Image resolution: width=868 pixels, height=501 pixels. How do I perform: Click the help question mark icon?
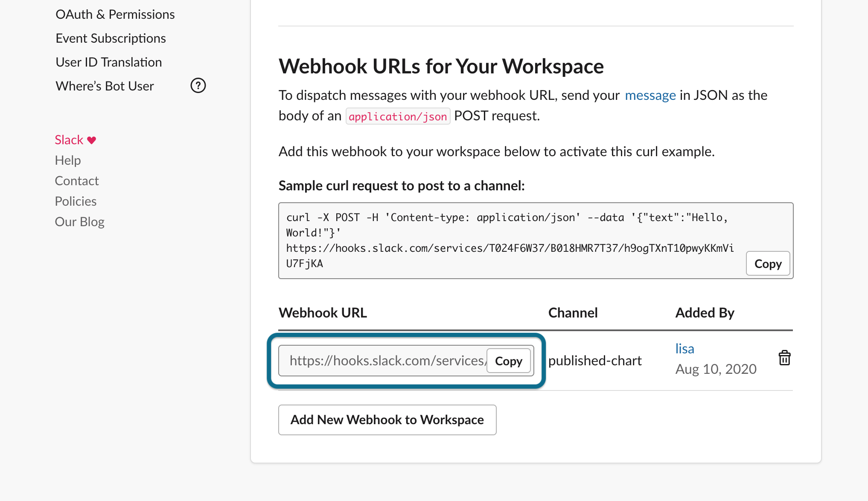pos(198,86)
